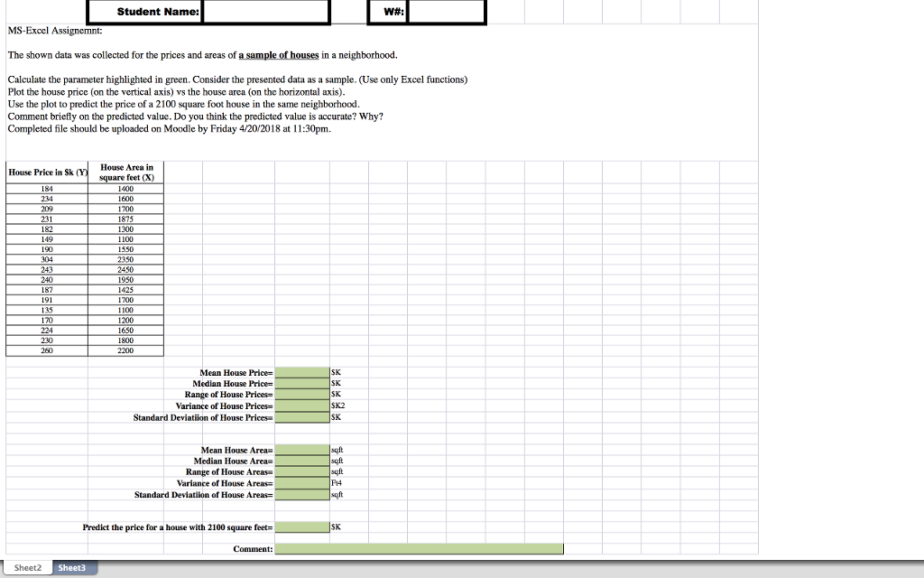Select green cell for Mean House Price
924x578 pixels.
point(302,373)
